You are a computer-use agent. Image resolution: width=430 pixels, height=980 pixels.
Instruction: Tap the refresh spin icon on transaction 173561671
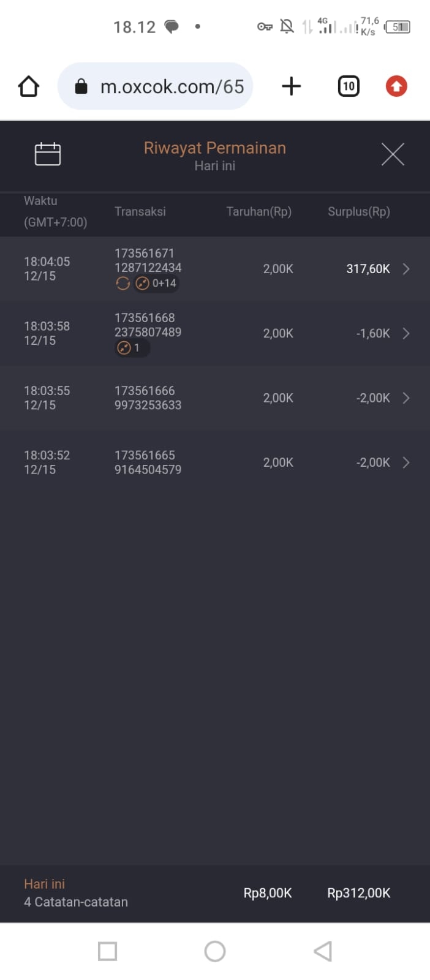(123, 284)
